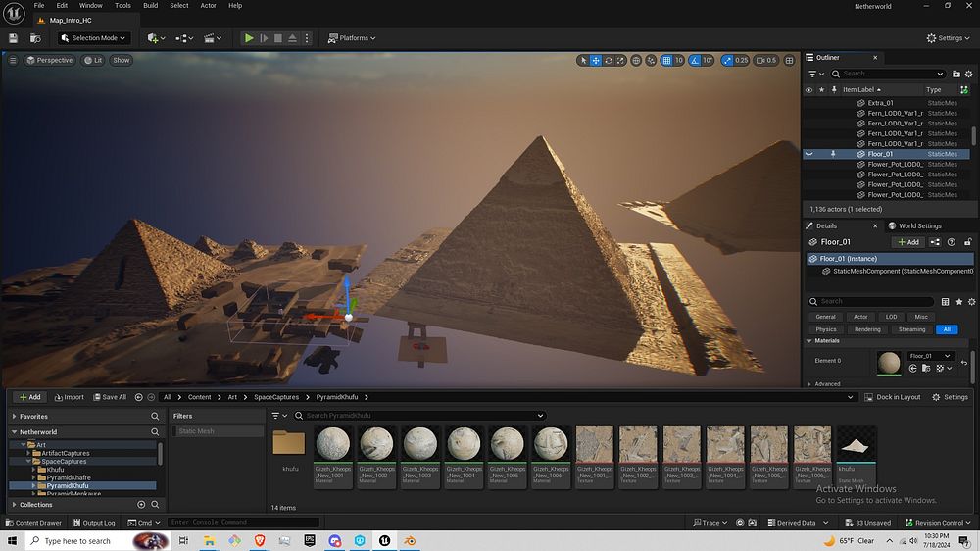
Task: Click Import button in Content Browser
Action: tap(70, 397)
